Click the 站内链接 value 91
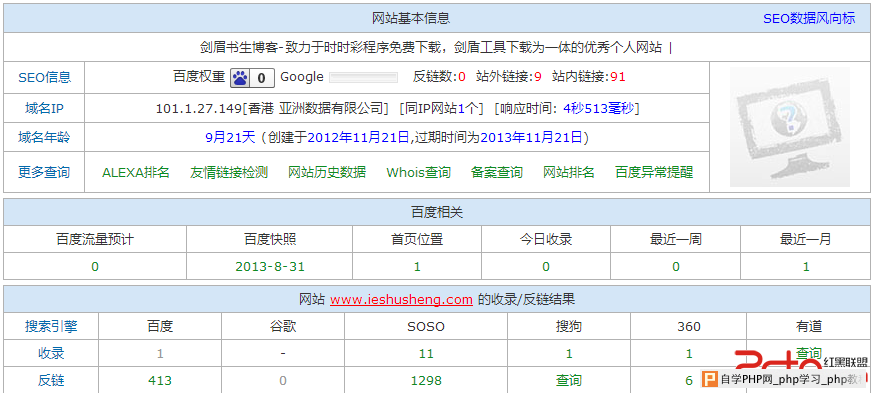The width and height of the screenshot is (871, 393). (x=618, y=77)
